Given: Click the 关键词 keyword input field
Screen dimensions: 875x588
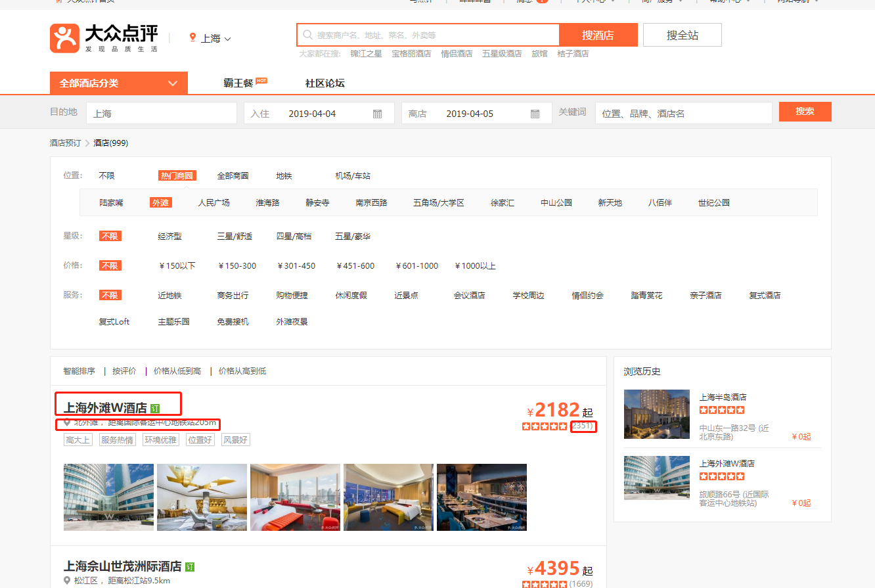Looking at the screenshot, I should point(684,113).
